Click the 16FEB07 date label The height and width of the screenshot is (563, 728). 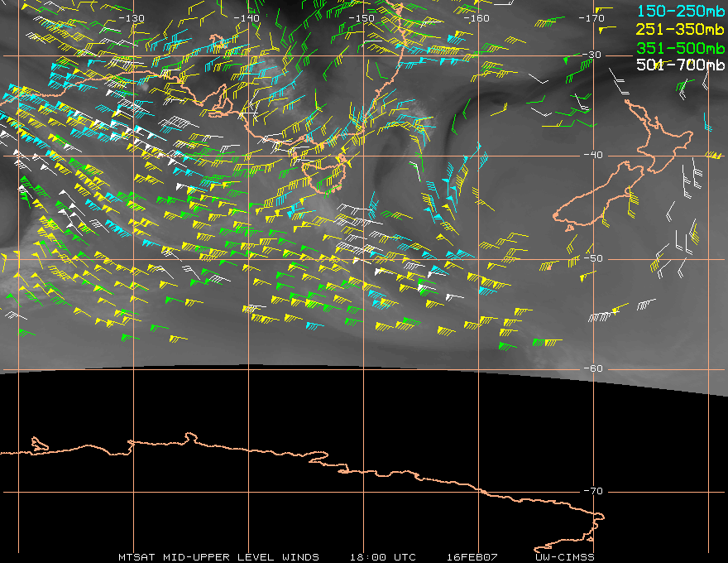(472, 557)
